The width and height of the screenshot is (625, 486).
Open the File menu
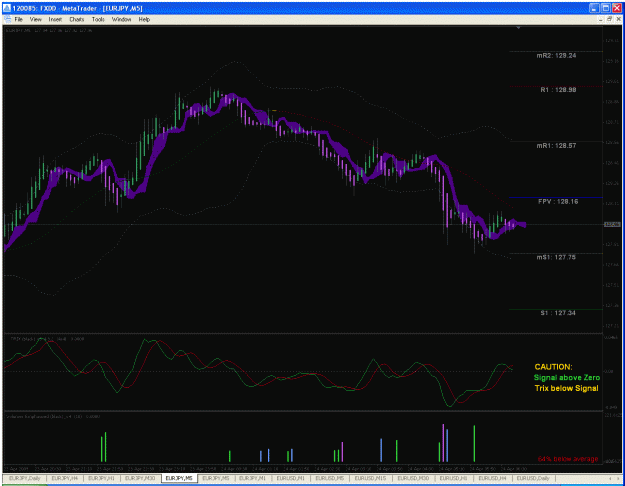[18, 19]
